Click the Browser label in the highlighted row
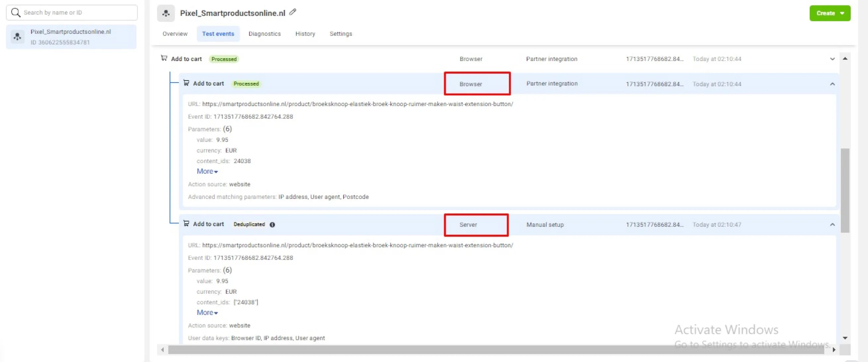Image resolution: width=868 pixels, height=362 pixels. tap(471, 84)
